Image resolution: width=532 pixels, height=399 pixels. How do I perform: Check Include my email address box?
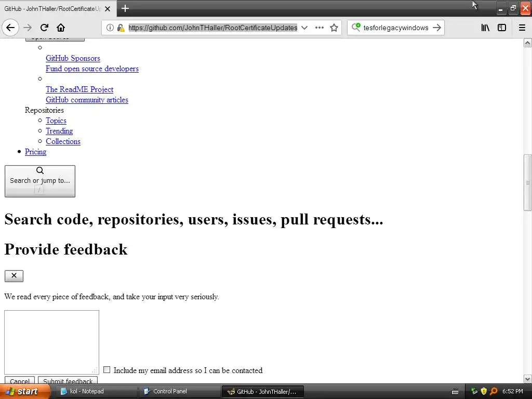tap(107, 370)
